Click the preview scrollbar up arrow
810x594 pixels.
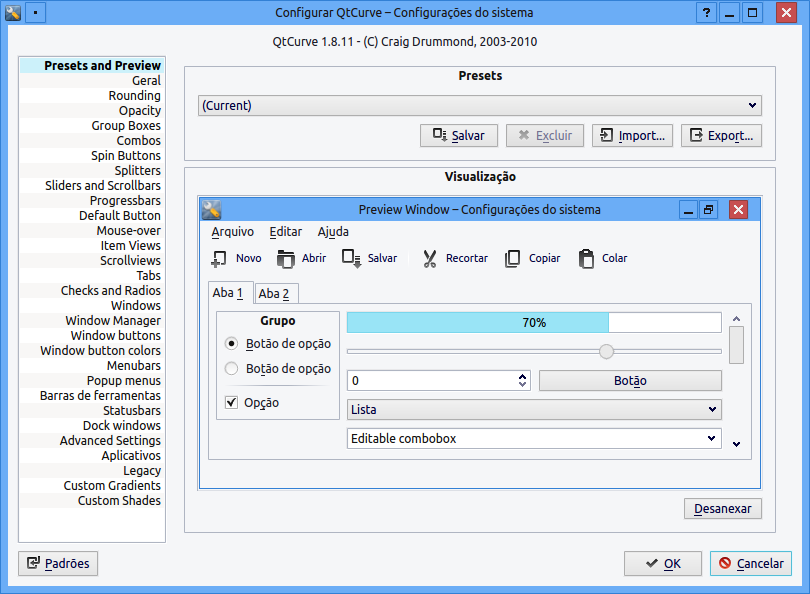(737, 319)
